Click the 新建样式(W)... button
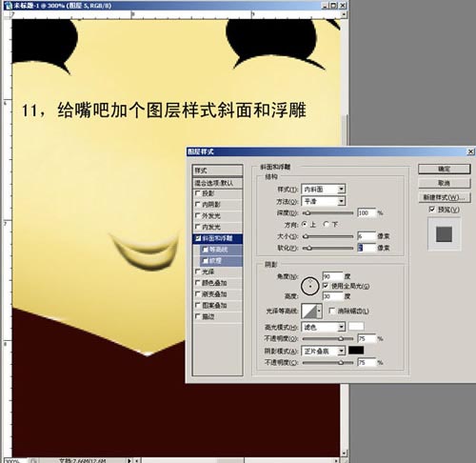Viewport: 476px width, 463px height. click(x=444, y=197)
